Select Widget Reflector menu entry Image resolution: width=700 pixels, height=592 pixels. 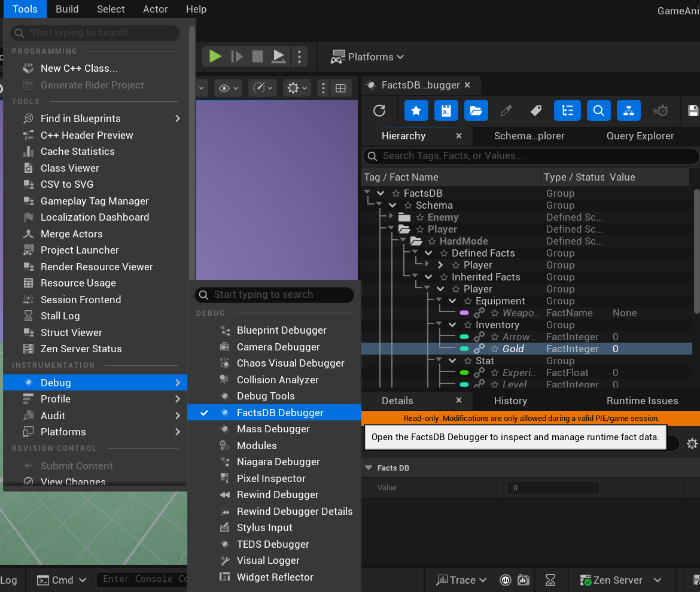(274, 577)
